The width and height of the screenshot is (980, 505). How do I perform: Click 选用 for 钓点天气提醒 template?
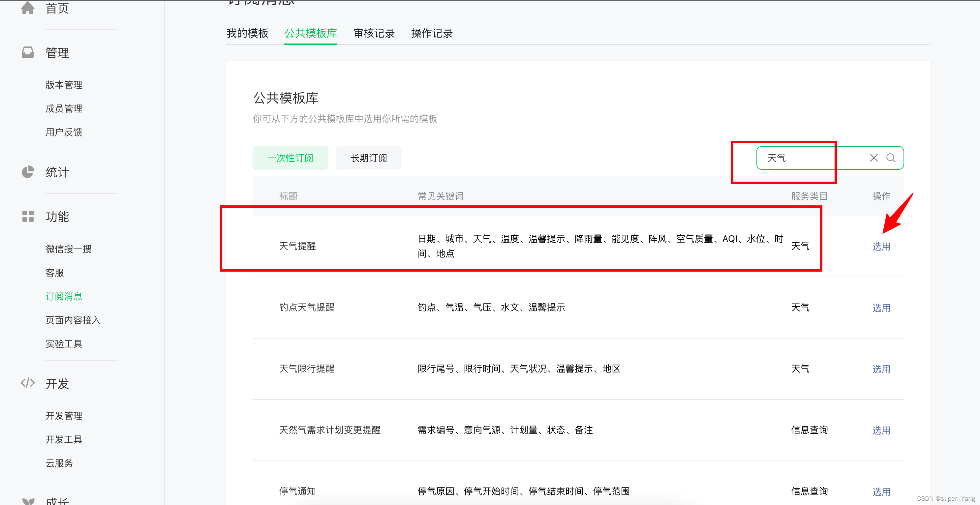coord(881,308)
